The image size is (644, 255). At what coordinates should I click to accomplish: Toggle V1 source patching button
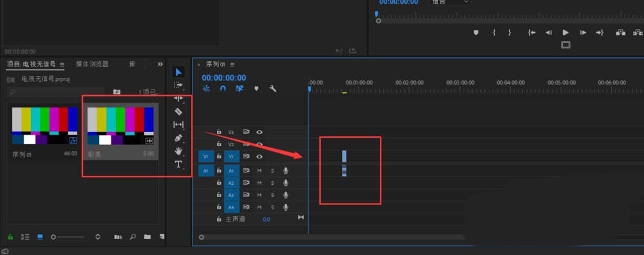tap(206, 156)
